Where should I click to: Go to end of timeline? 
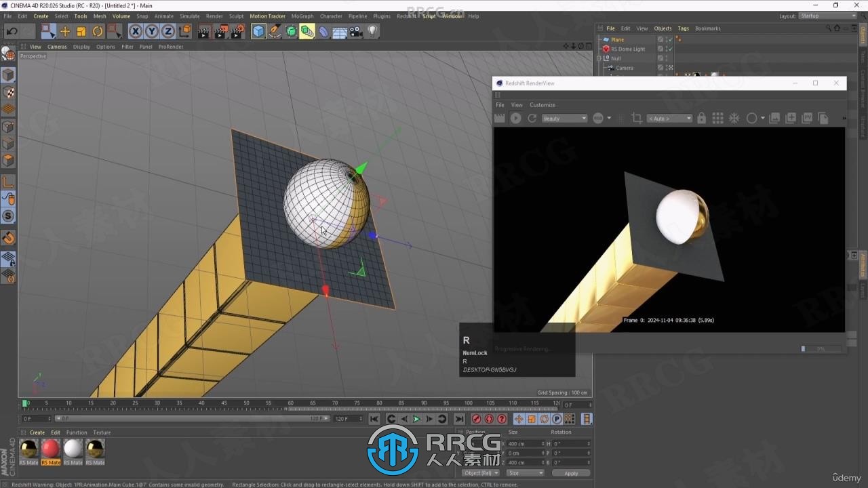coord(459,419)
